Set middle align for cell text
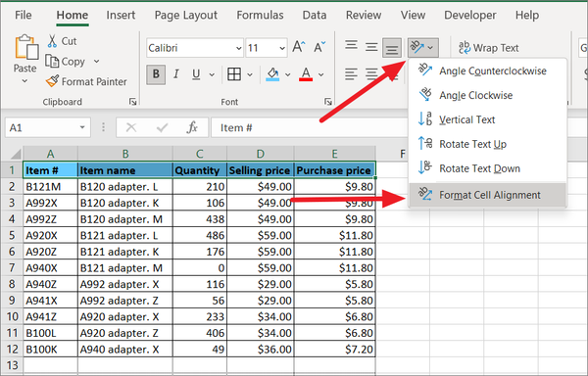588x376 pixels. click(x=371, y=47)
